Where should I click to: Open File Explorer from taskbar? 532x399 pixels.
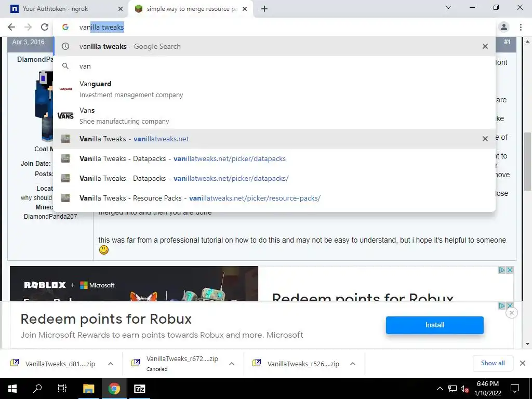tap(88, 389)
